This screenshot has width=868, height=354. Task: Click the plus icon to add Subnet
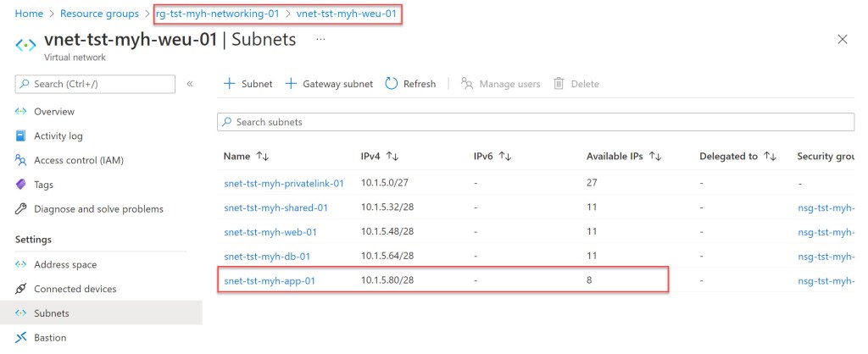click(x=229, y=84)
